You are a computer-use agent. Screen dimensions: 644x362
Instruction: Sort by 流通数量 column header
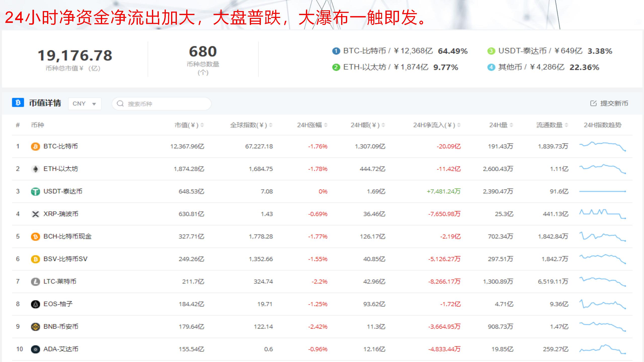[552, 125]
